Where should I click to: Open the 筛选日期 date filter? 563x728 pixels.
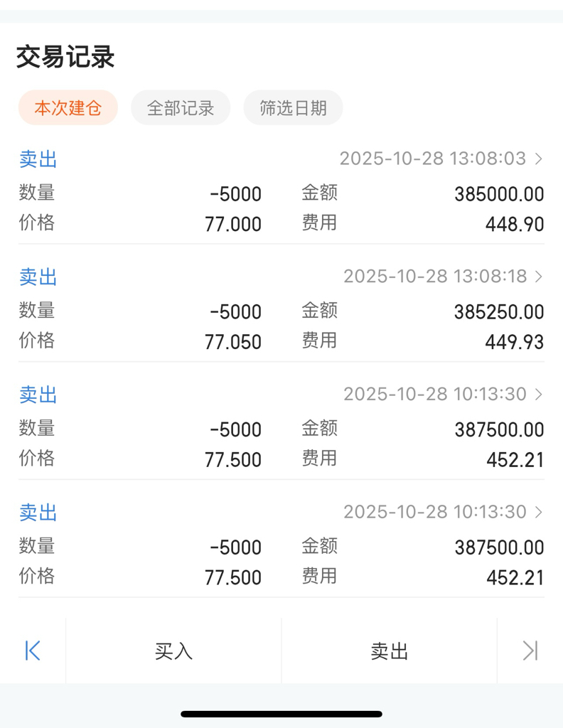294,108
